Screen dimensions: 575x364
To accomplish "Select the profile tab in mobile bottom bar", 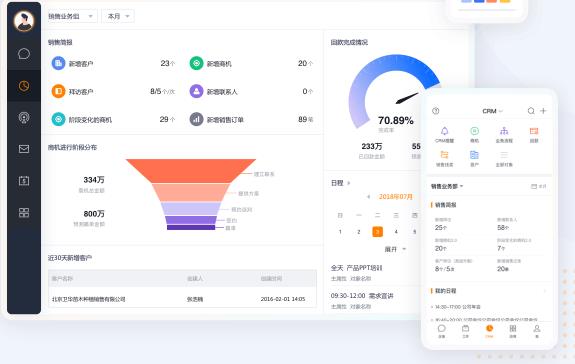I will pos(536,331).
